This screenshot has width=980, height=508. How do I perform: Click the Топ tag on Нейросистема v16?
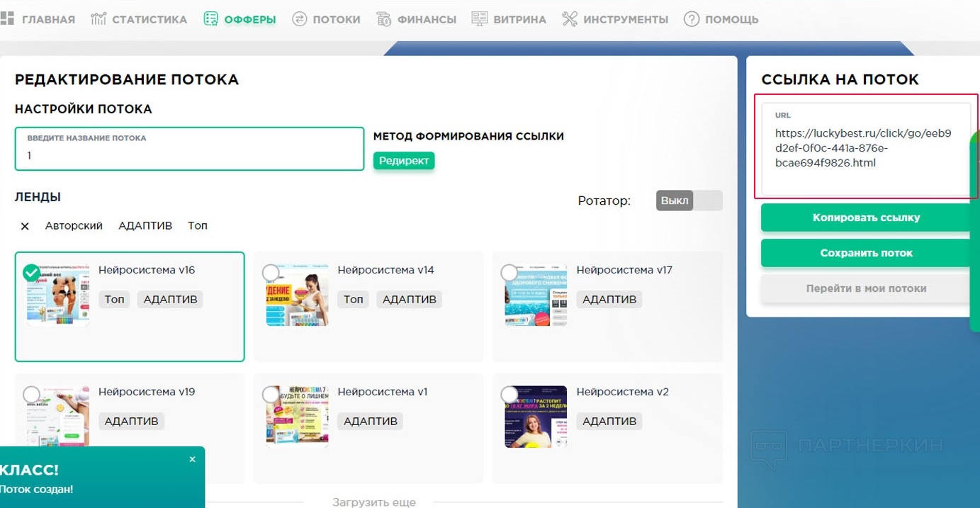(114, 300)
